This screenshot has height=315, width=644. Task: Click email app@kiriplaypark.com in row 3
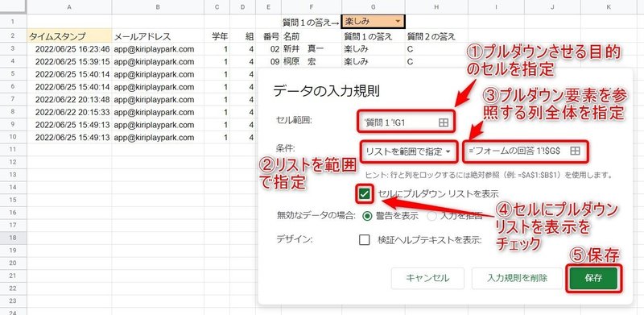tap(158, 49)
